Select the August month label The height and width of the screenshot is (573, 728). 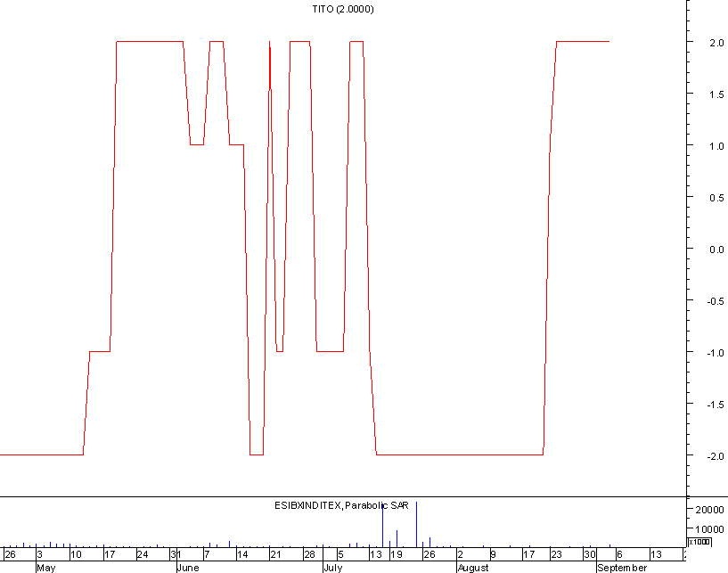click(473, 568)
